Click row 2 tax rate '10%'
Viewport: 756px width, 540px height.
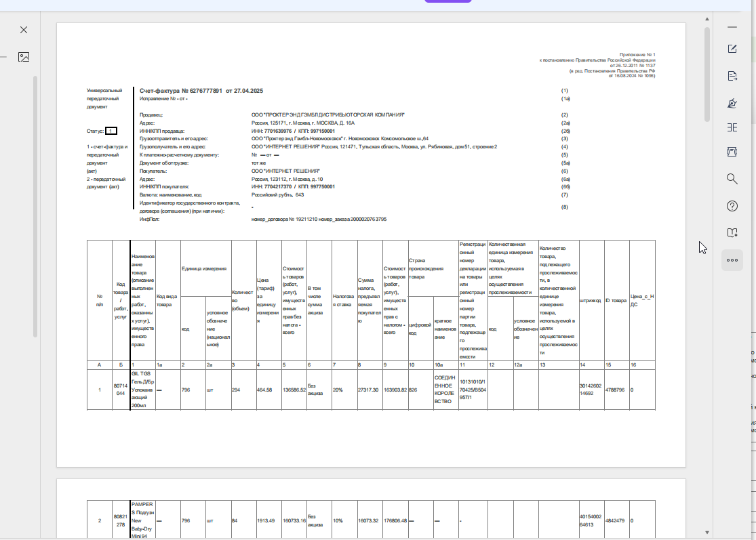click(x=338, y=521)
